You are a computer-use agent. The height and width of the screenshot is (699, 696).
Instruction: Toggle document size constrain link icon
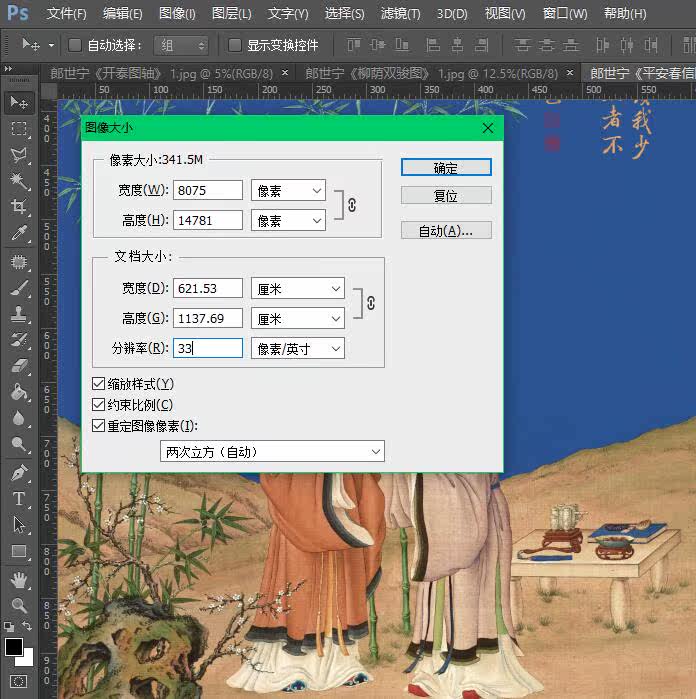pyautogui.click(x=371, y=303)
